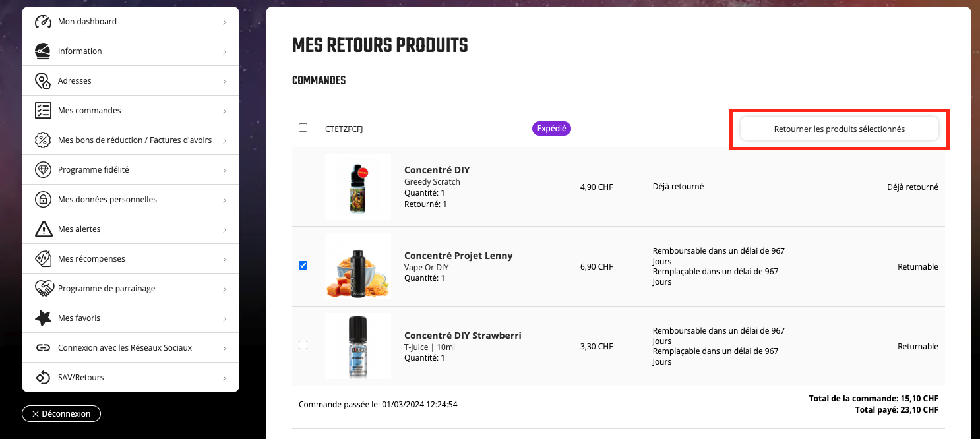
Task: Select the Adresses location-pin icon
Action: 43,80
